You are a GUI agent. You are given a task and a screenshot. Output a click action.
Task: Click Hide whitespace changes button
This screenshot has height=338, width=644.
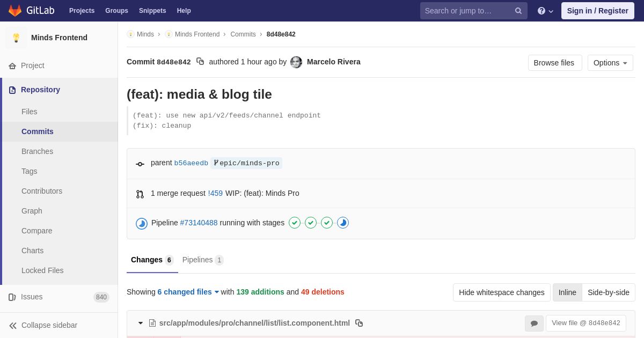502,292
